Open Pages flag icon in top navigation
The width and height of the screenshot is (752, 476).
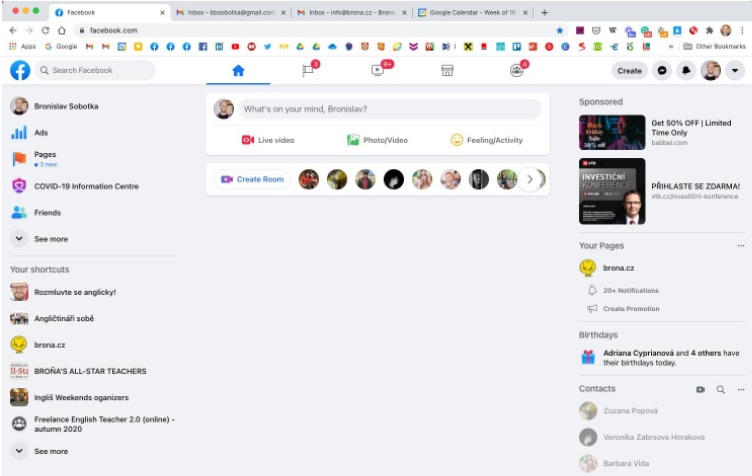click(x=308, y=70)
